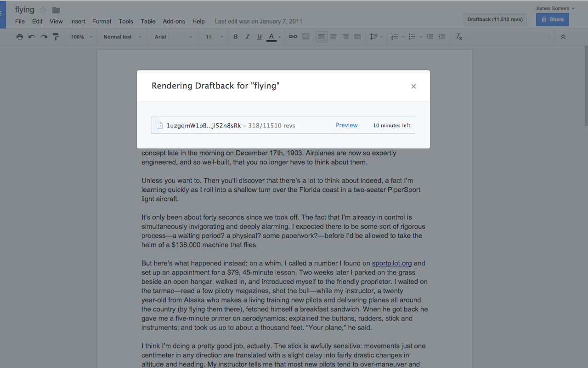Image resolution: width=588 pixels, height=368 pixels.
Task: Click the folder icon beside the title
Action: (x=56, y=10)
